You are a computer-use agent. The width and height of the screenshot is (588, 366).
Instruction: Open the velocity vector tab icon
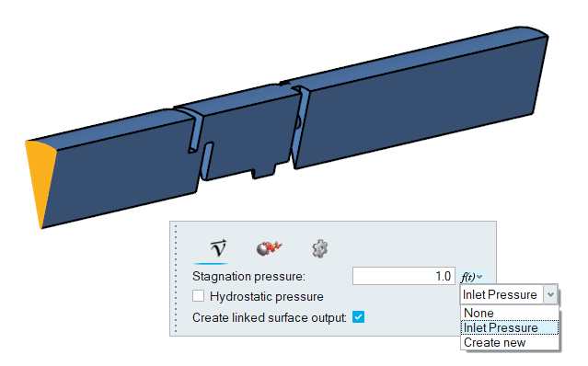(218, 248)
